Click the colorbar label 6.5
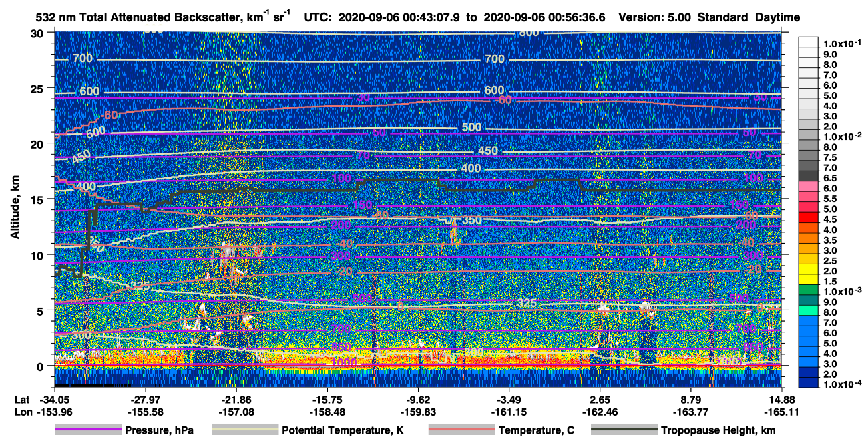Image resolution: width=868 pixels, height=445 pixels. (831, 178)
